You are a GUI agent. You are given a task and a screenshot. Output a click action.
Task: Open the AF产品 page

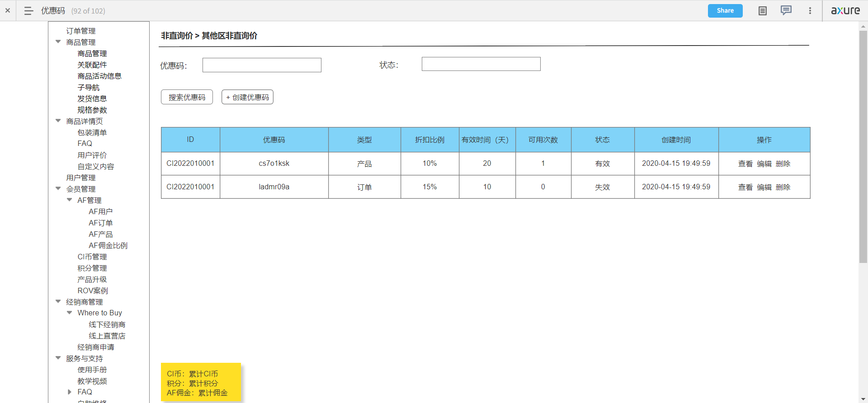click(101, 234)
